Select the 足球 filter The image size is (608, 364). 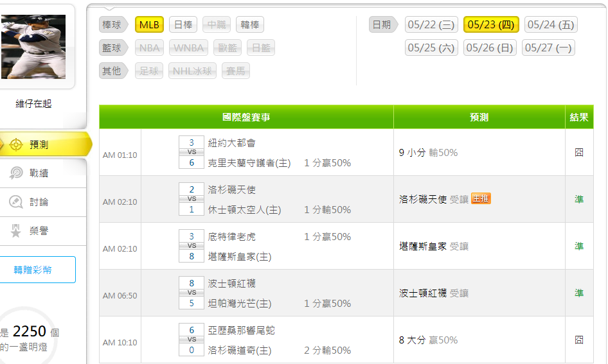(x=149, y=71)
